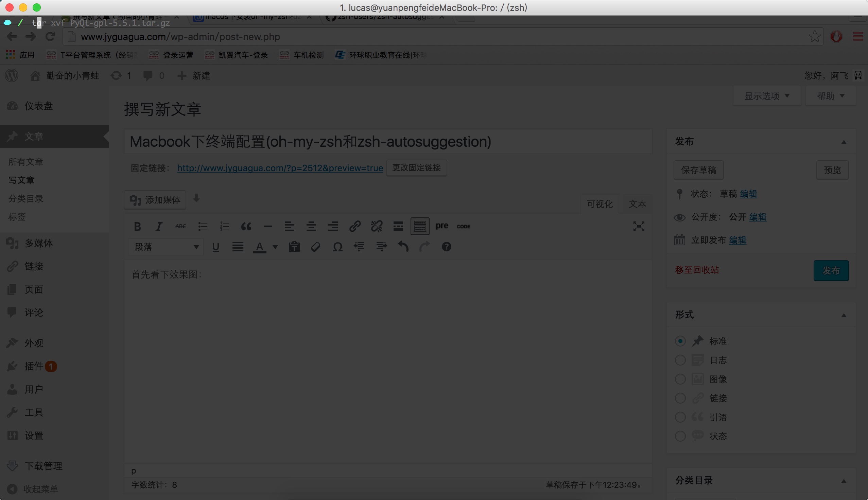This screenshot has width=868, height=500.
Task: Paste as plain text clipboard icon
Action: [294, 247]
